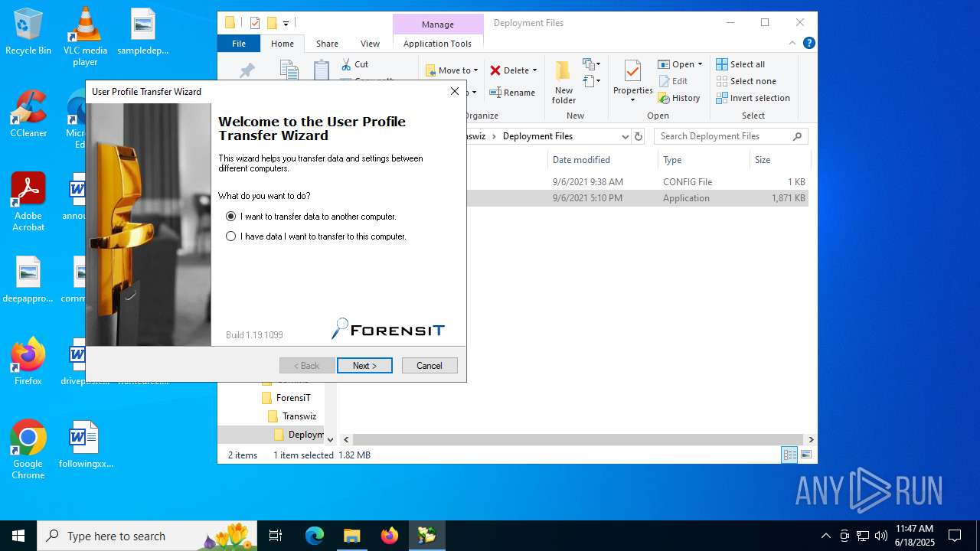Image resolution: width=980 pixels, height=551 pixels.
Task: Open File Explorer from taskbar
Action: (351, 536)
